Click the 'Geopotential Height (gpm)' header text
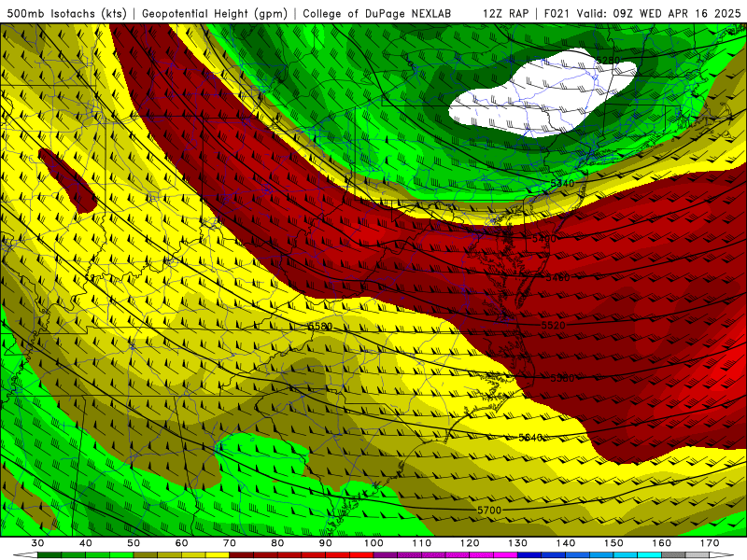The width and height of the screenshot is (747, 560). tap(215, 13)
